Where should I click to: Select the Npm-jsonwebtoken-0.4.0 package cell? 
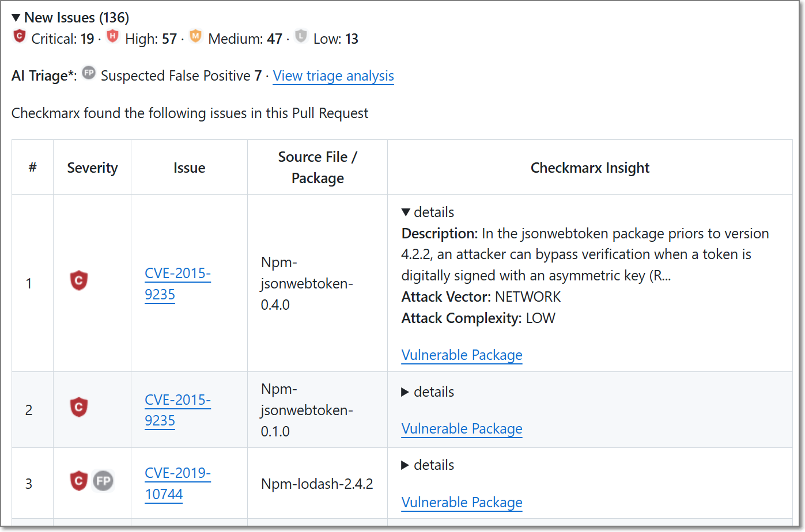pos(318,283)
